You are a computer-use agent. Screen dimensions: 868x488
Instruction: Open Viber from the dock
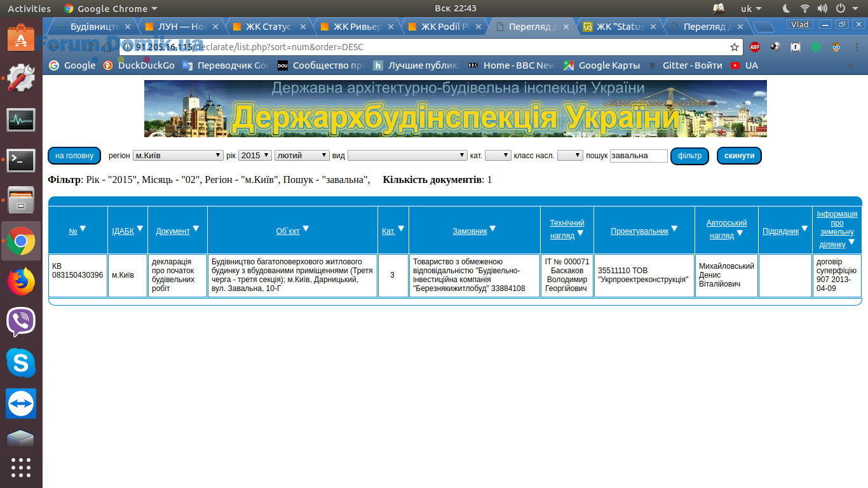pos(21,322)
